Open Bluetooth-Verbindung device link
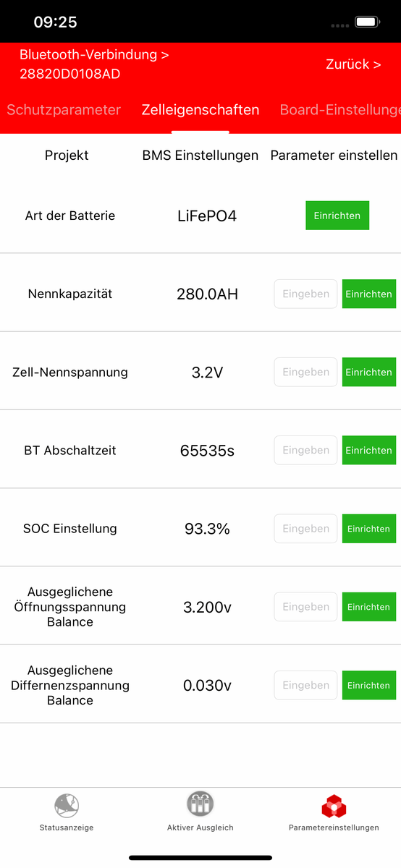Screen dimensions: 401x868 94,64
